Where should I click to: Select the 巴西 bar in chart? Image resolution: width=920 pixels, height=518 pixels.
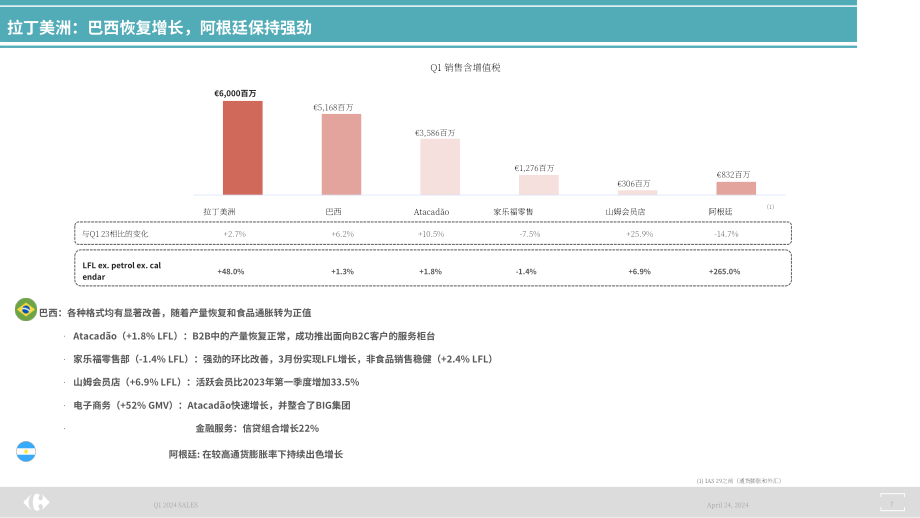pos(341,154)
